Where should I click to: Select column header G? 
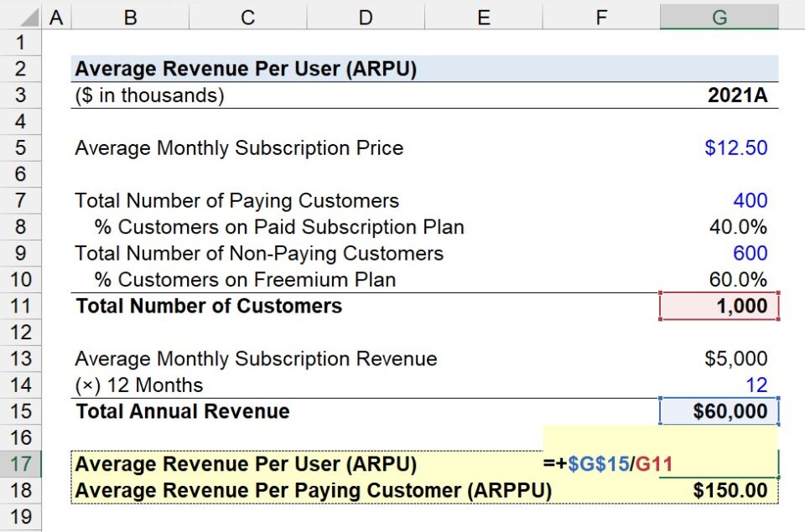click(719, 14)
